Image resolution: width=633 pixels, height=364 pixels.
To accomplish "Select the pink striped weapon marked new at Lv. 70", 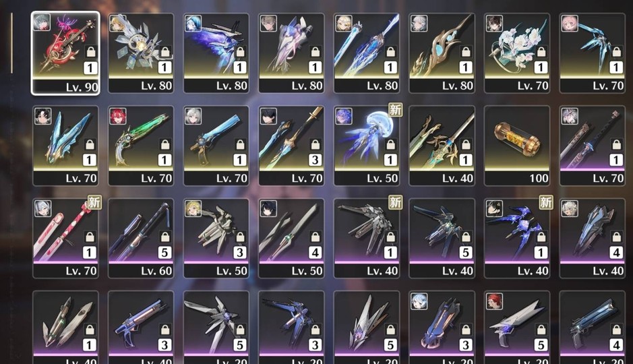I will pos(65,238).
